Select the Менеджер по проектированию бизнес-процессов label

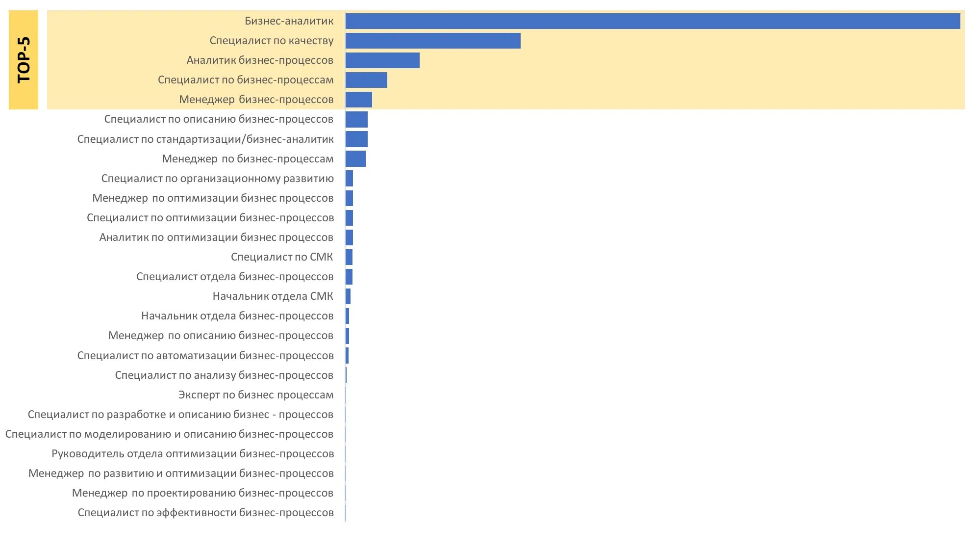(202, 493)
